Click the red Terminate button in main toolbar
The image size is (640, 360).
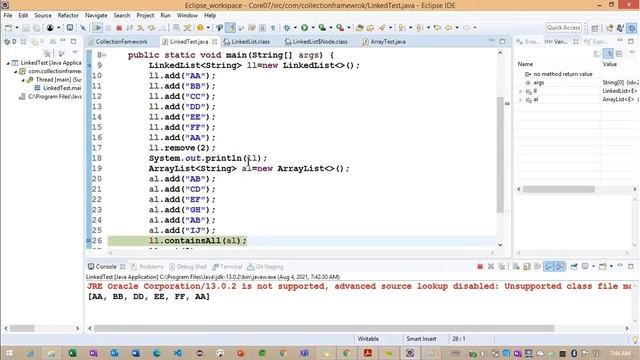119,28
